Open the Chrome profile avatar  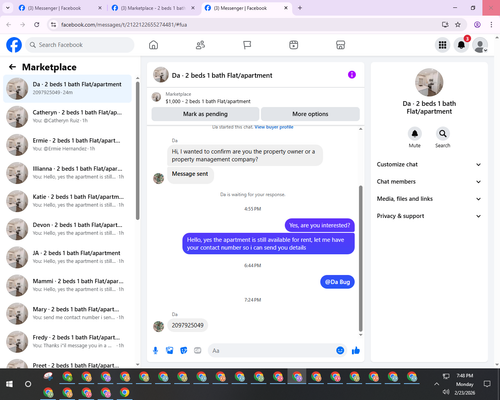(477, 25)
